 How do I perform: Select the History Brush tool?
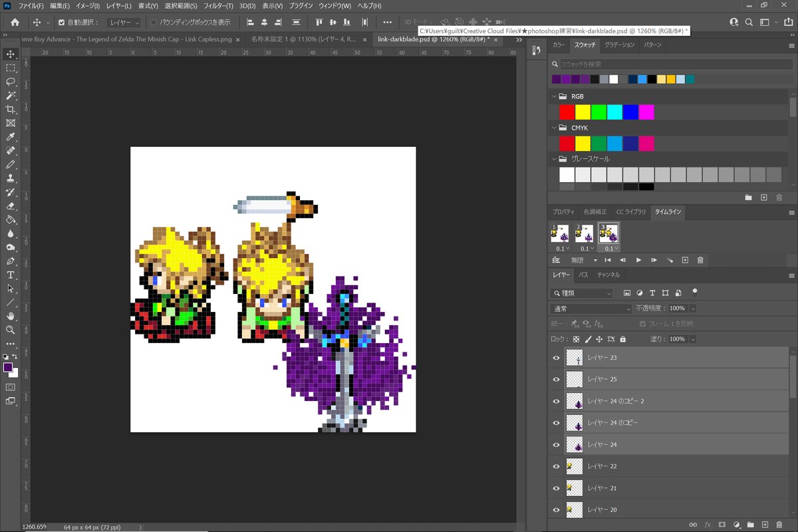coord(11,192)
